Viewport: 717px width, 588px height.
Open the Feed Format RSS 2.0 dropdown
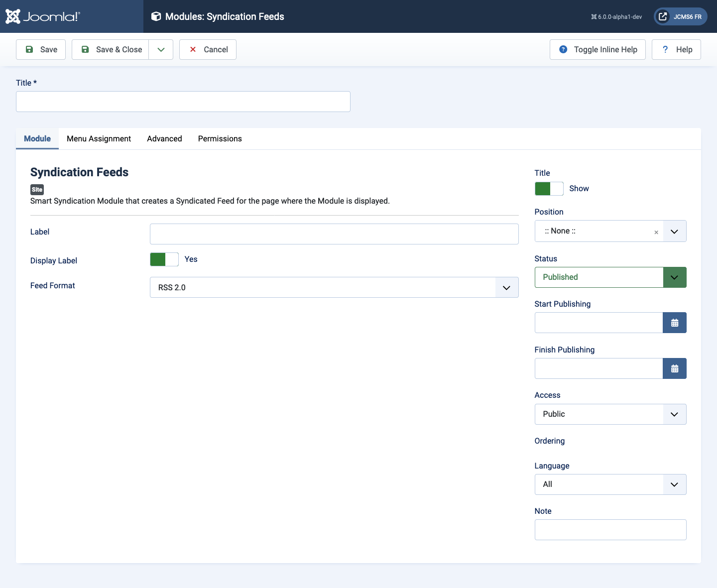[334, 287]
